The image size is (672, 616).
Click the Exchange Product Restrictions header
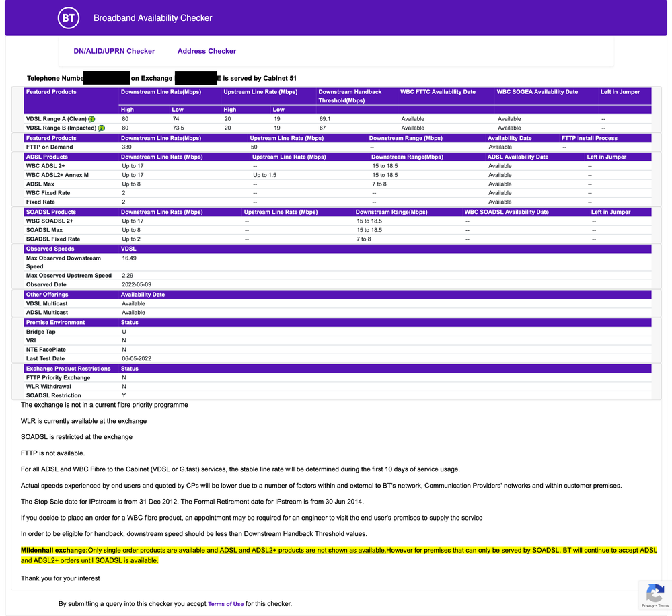pyautogui.click(x=68, y=369)
